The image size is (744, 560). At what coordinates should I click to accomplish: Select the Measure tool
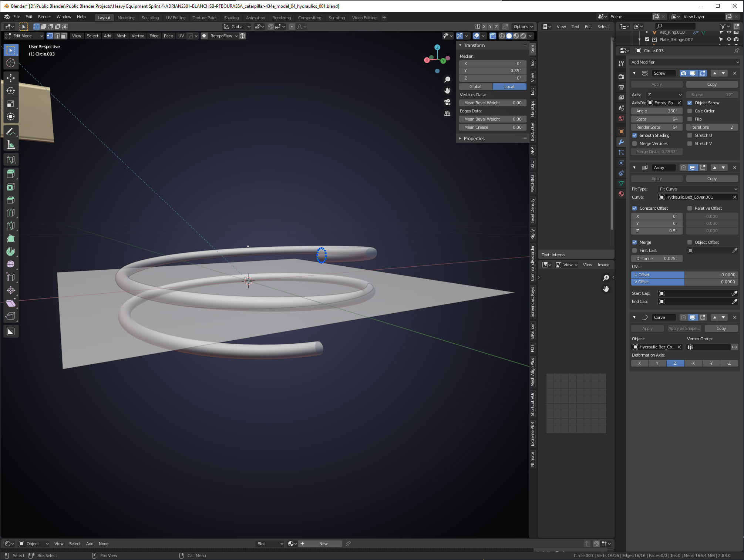pyautogui.click(x=11, y=145)
